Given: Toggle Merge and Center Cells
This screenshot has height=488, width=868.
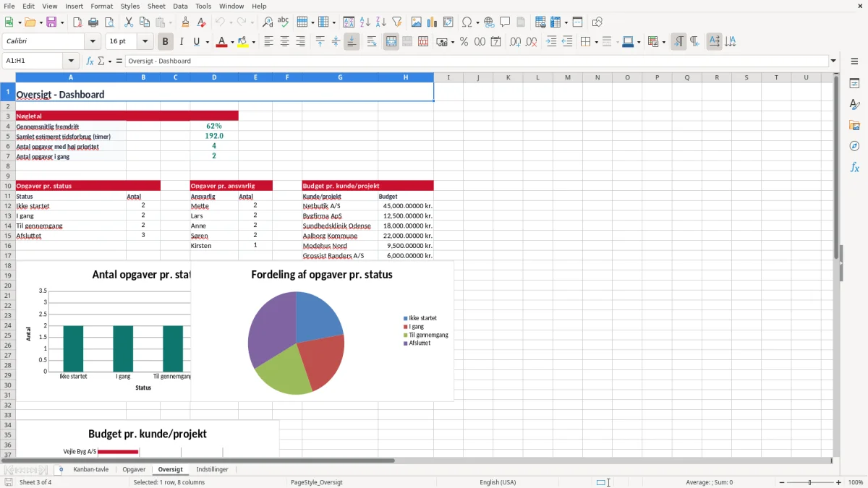Looking at the screenshot, I should point(391,42).
